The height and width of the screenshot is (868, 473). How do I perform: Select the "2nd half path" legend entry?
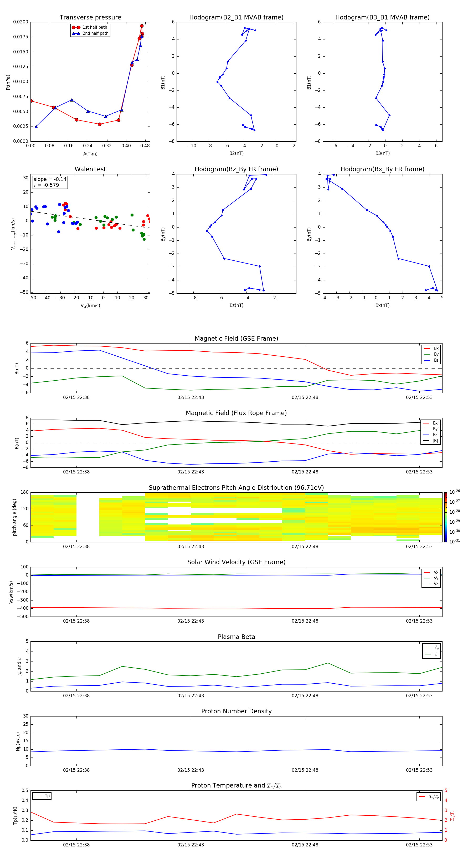point(90,33)
